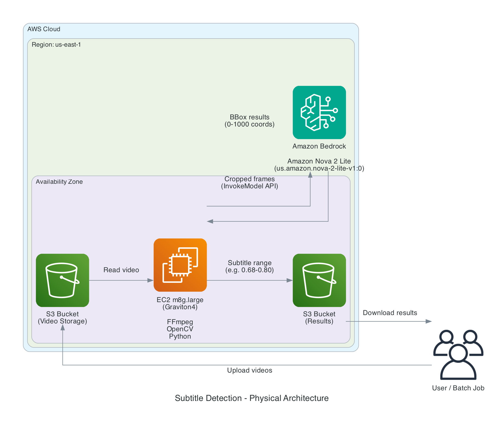Click the Amazon Bedrock icon
504x423 pixels.
(x=319, y=112)
